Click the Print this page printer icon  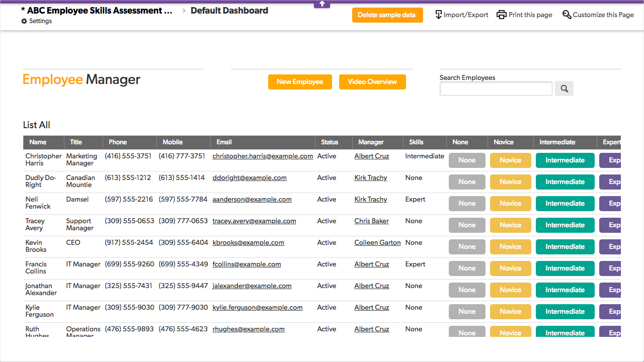(x=502, y=15)
